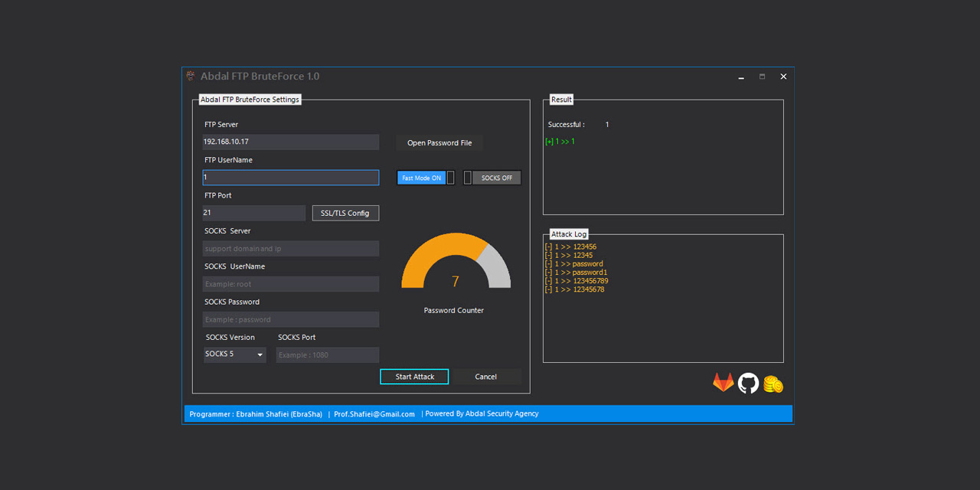Toggle the SOCKS OFF switch

492,178
